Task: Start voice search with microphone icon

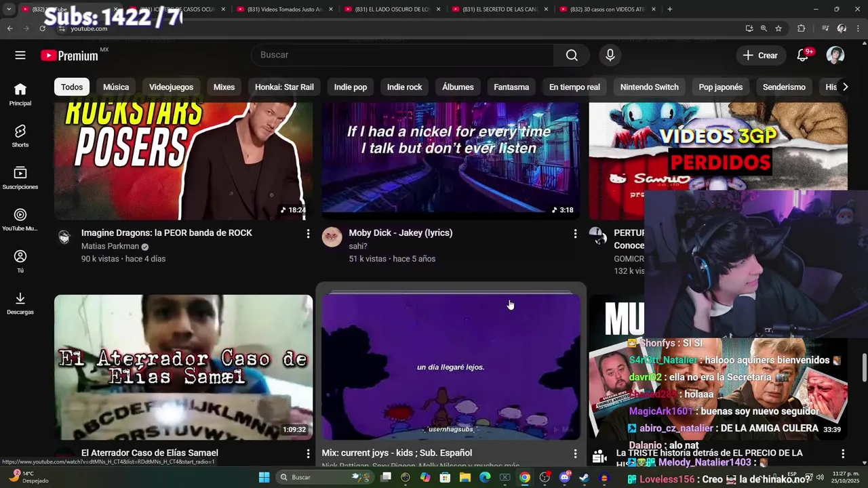Action: 610,55
